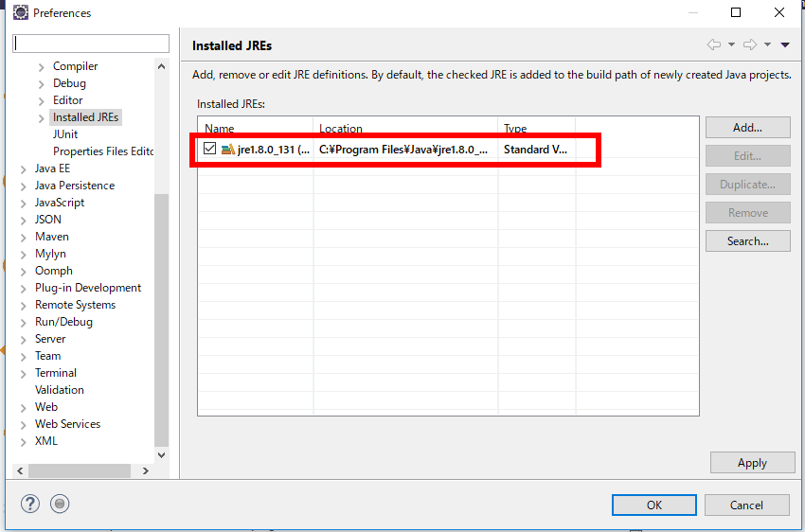
Task: Expand the Debug tree node
Action: [x=42, y=84]
